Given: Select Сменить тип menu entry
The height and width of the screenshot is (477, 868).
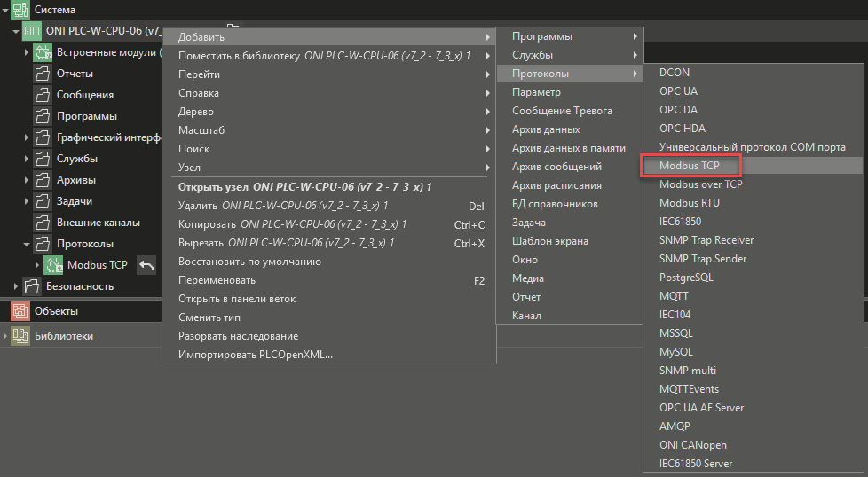Looking at the screenshot, I should (328, 317).
